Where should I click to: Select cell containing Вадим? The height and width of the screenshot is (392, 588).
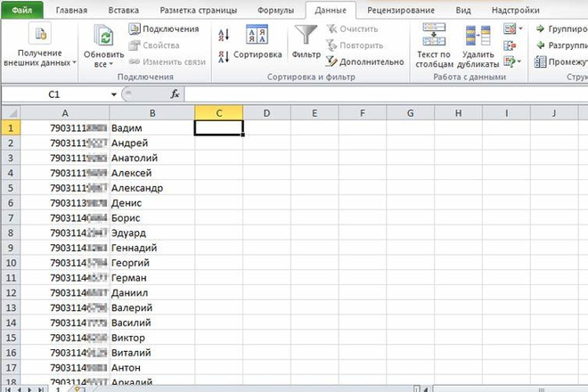point(152,128)
